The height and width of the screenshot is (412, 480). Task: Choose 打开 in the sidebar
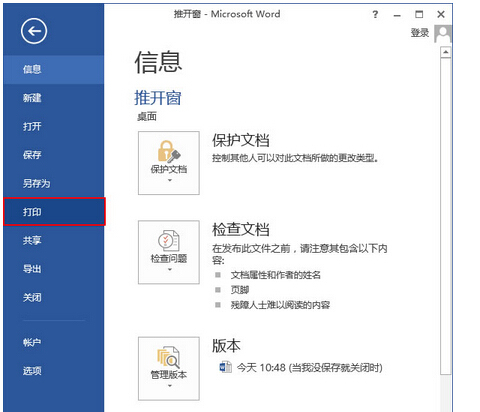point(54,126)
